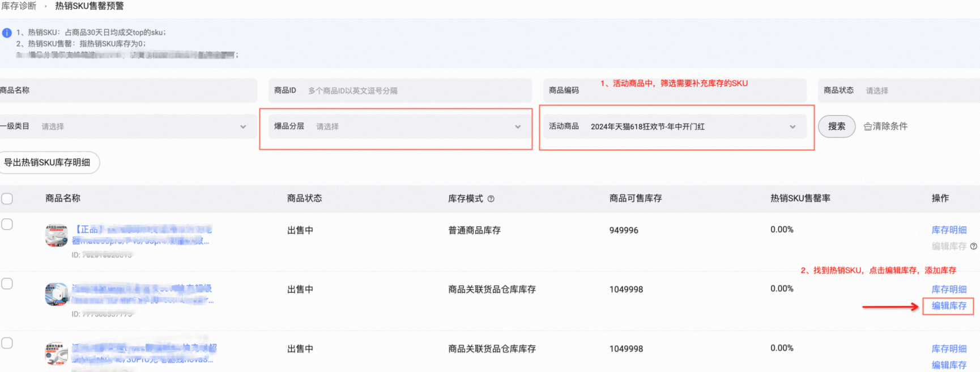Open product name link in third row

click(144, 353)
